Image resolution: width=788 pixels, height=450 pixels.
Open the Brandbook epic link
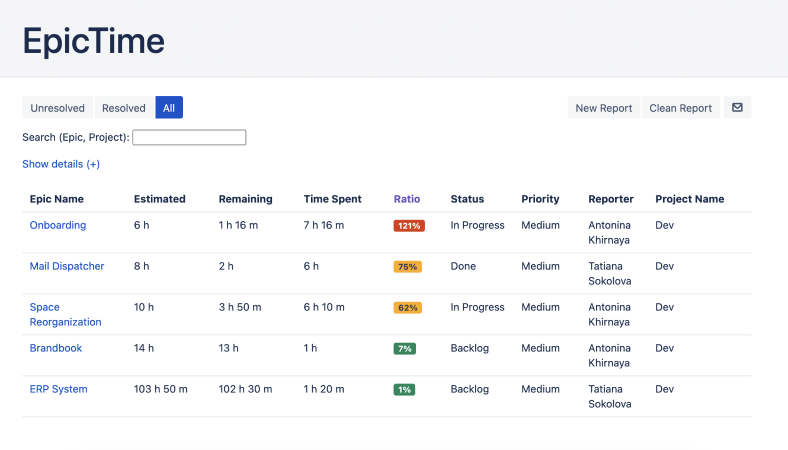coord(56,348)
